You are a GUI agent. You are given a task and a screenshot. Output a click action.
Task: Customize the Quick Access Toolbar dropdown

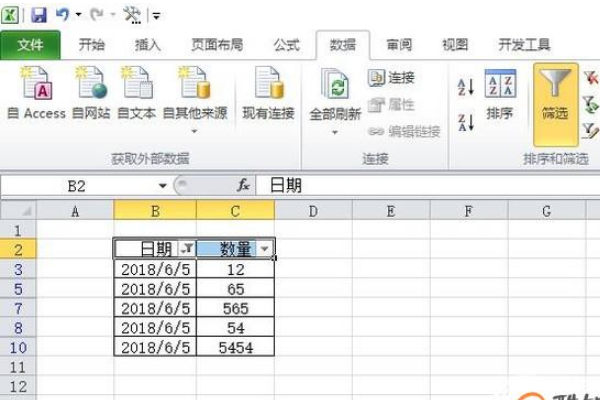(156, 16)
